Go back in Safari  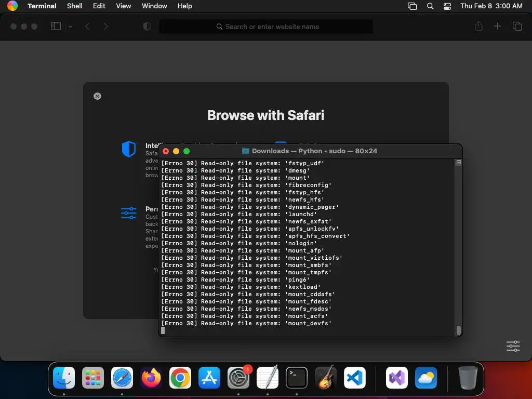(87, 26)
